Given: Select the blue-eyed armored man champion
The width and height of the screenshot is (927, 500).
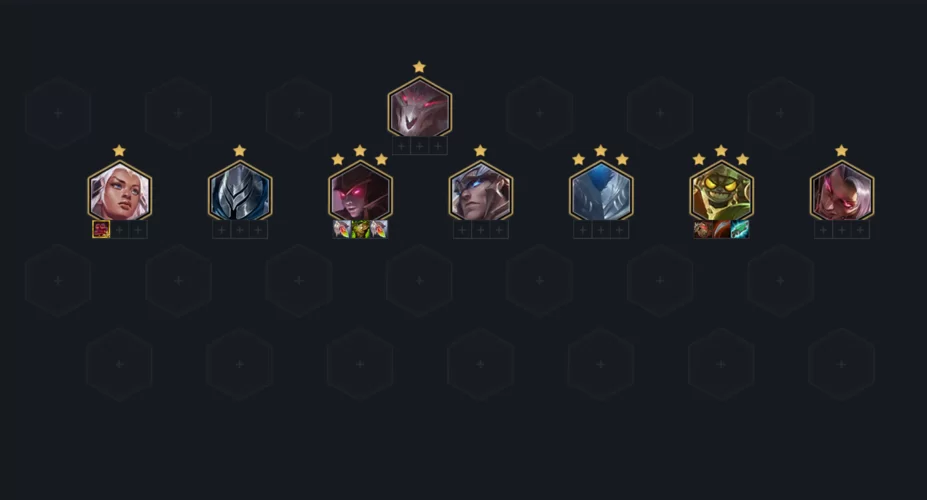Looking at the screenshot, I should coord(481,191).
